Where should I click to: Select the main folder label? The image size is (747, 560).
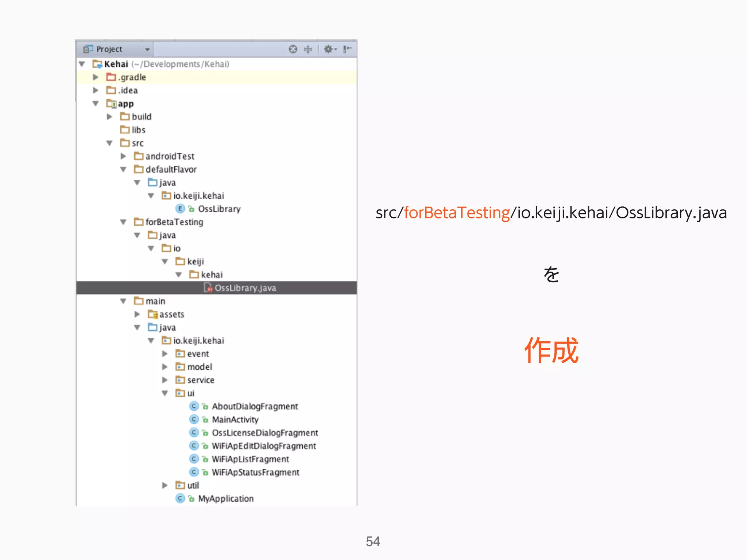tap(155, 301)
